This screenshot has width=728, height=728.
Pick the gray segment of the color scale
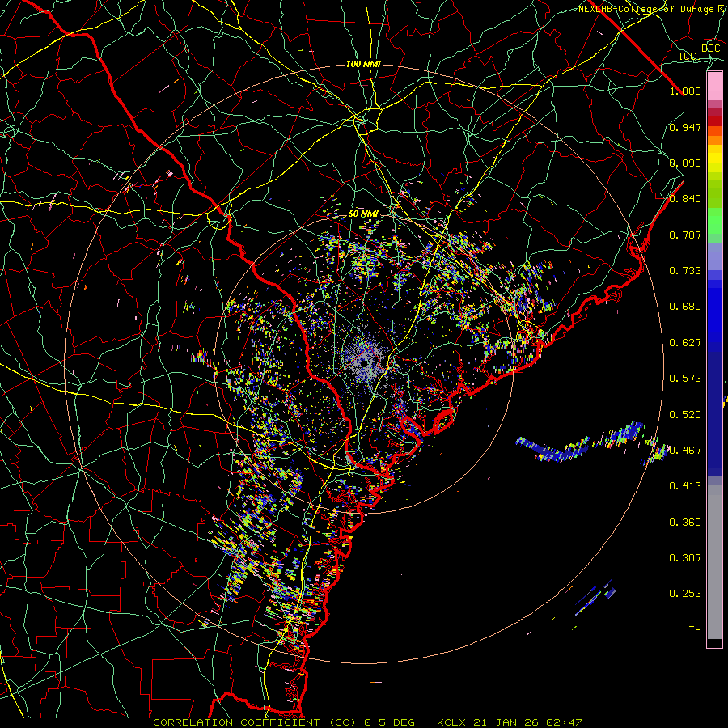tap(714, 562)
